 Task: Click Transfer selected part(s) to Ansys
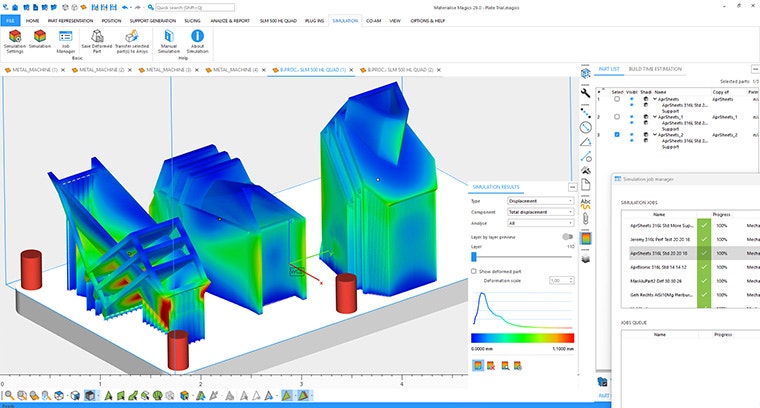[x=131, y=41]
